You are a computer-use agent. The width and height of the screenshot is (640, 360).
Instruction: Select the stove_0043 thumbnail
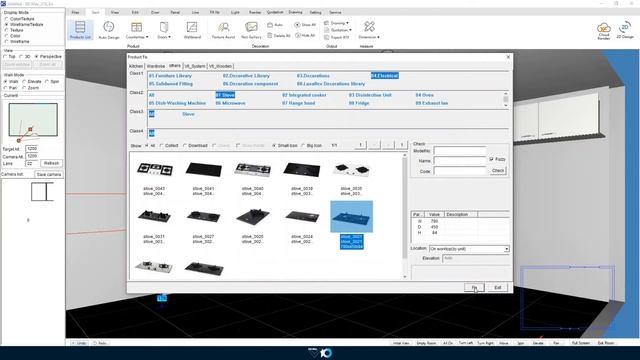coord(154,169)
